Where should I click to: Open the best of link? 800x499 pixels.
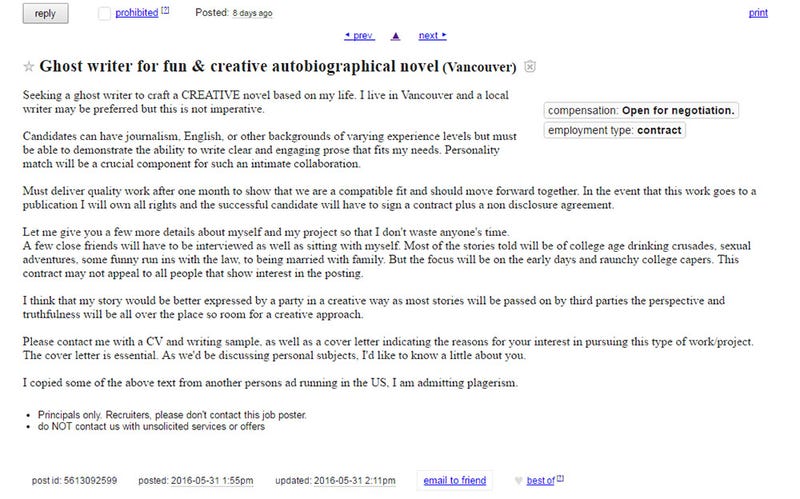coord(540,481)
